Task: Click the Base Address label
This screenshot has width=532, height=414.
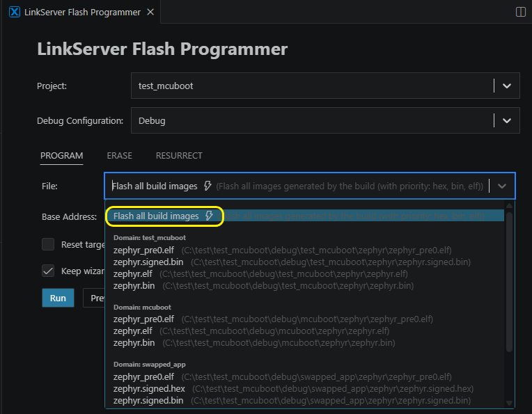Action: click(x=69, y=216)
